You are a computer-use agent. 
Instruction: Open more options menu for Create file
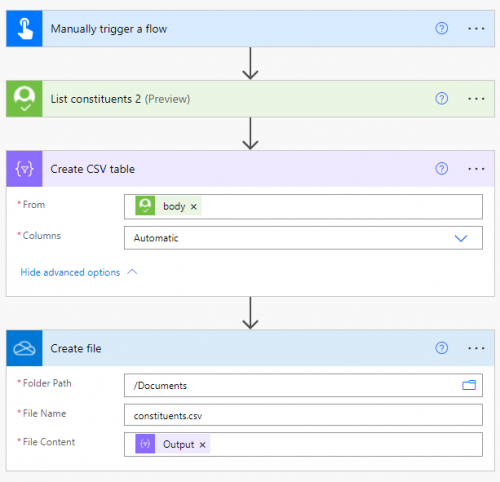click(x=476, y=348)
